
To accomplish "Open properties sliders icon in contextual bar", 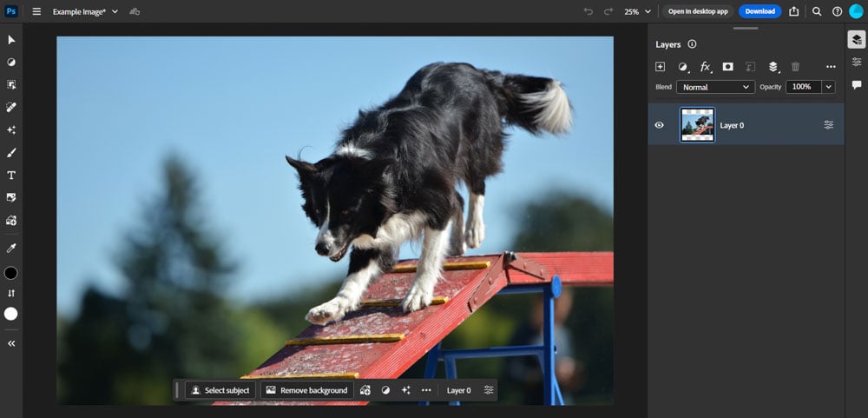I will 489,390.
